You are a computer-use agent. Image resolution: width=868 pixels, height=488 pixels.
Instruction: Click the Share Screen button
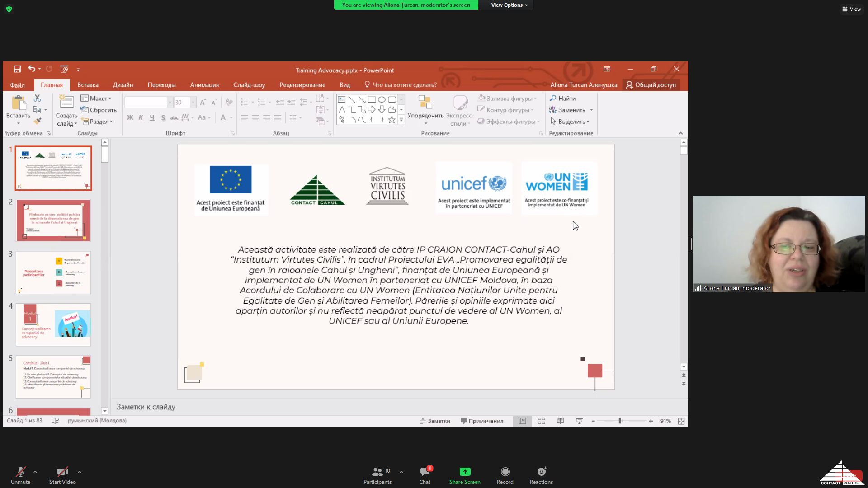coord(465,475)
